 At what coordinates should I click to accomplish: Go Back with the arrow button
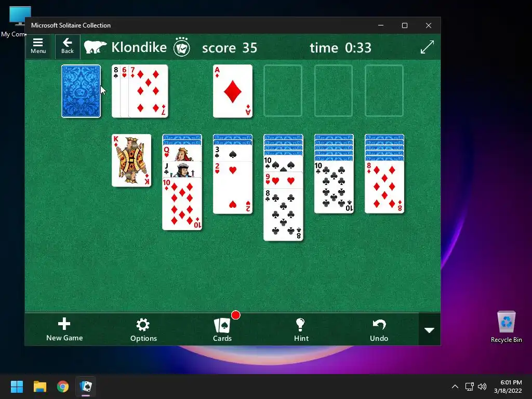68,46
